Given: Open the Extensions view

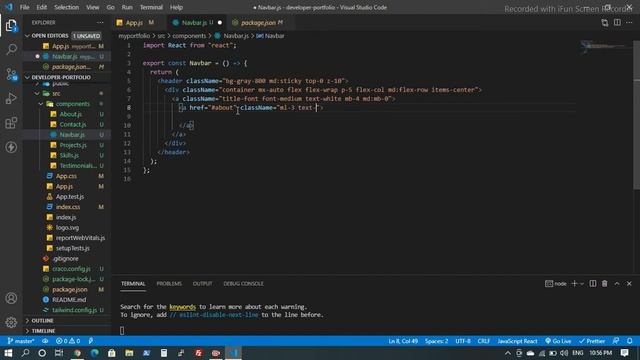Looking at the screenshot, I should click(x=11, y=122).
